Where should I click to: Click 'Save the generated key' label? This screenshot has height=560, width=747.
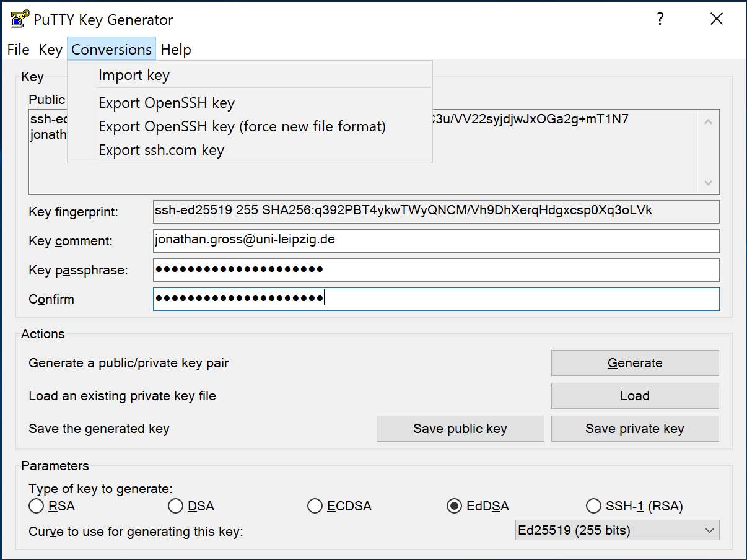[99, 429]
